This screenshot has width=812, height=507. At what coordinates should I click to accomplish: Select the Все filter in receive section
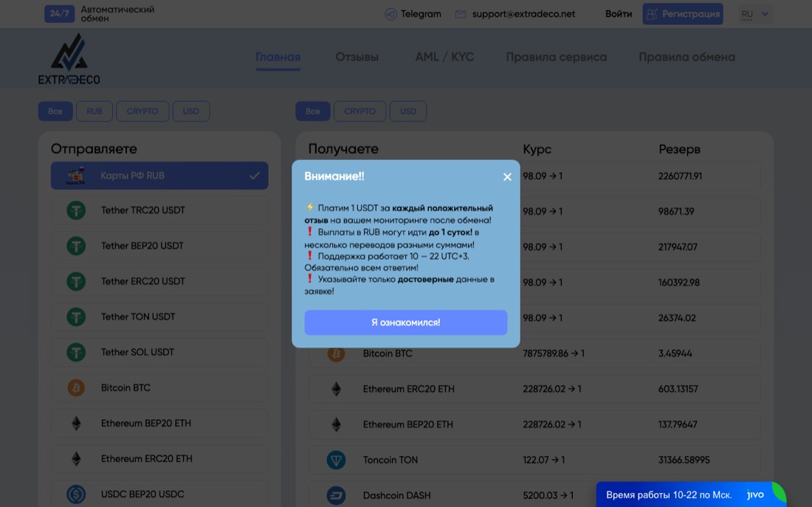click(313, 111)
